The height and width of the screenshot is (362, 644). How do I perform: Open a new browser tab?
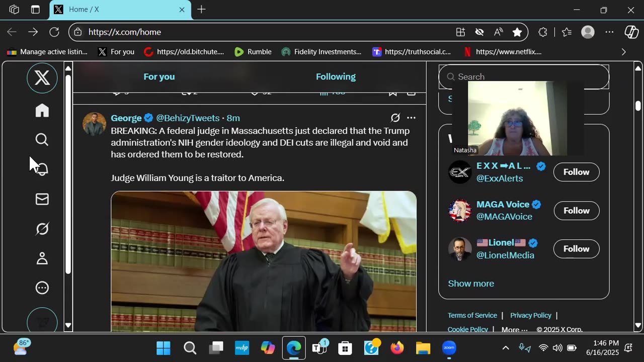[201, 10]
